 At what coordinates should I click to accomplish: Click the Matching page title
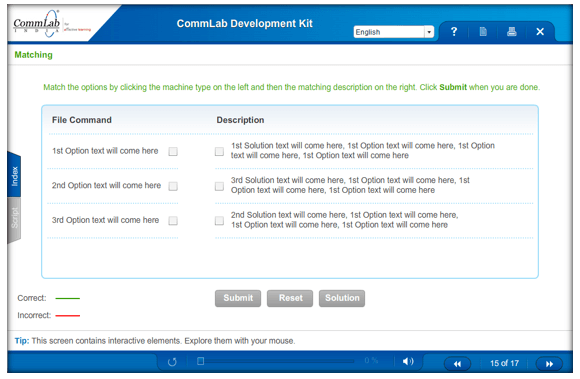pos(34,55)
